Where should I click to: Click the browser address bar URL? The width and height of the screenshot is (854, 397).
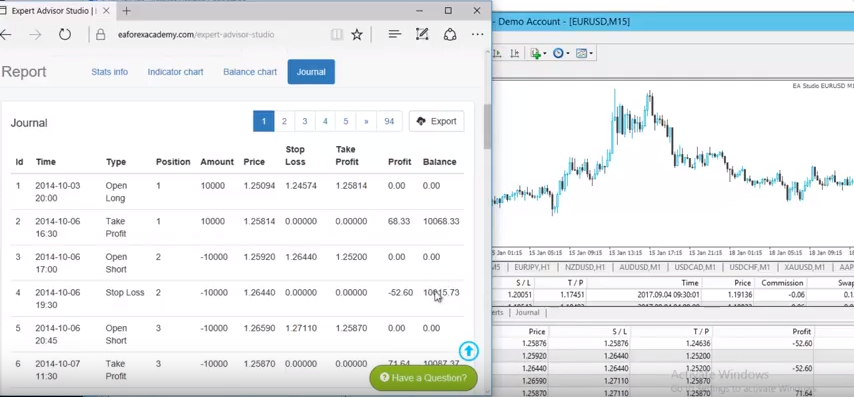point(196,35)
